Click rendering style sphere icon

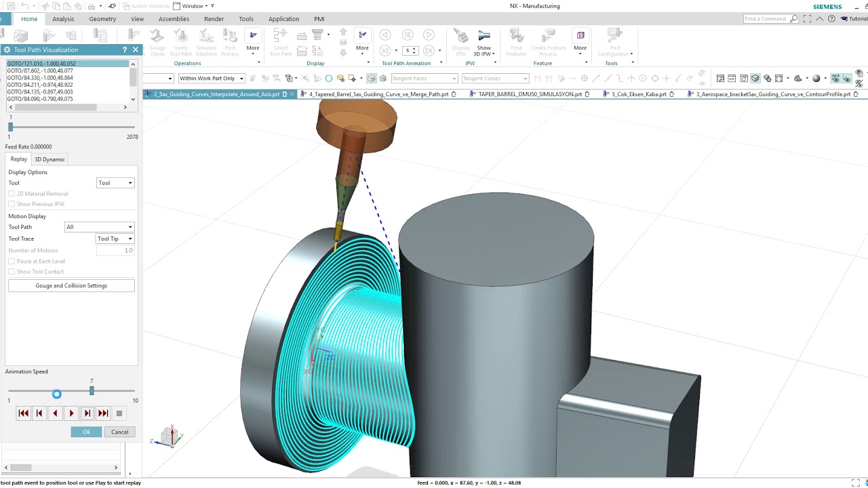point(816,79)
